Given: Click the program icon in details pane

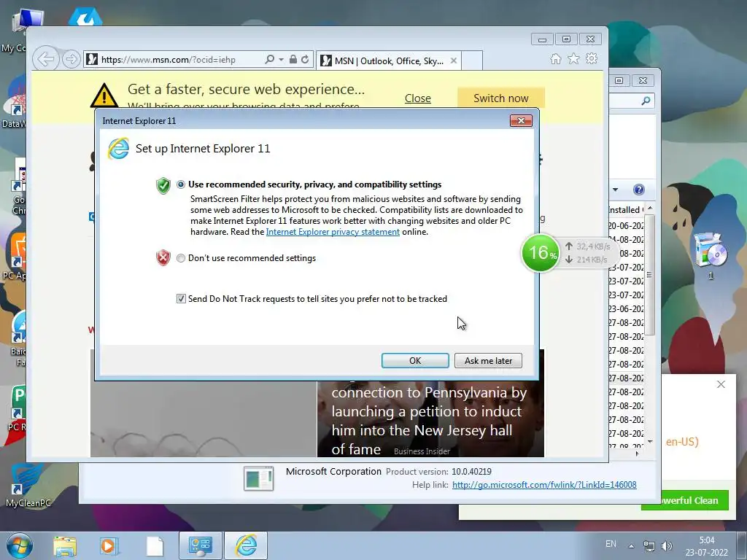Looking at the screenshot, I should click(258, 478).
